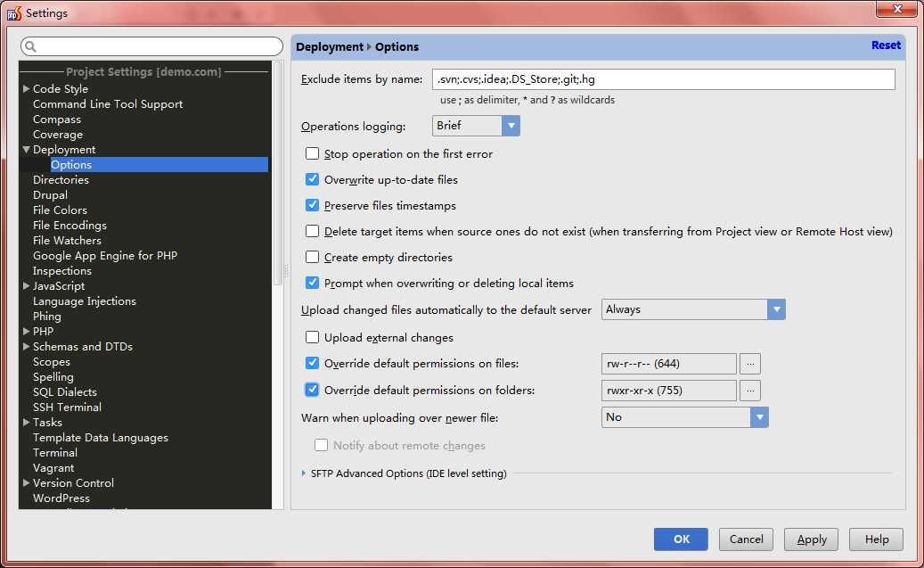Uncheck Preserve files timestamps
Viewport: 924px width, 568px height.
tap(313, 205)
